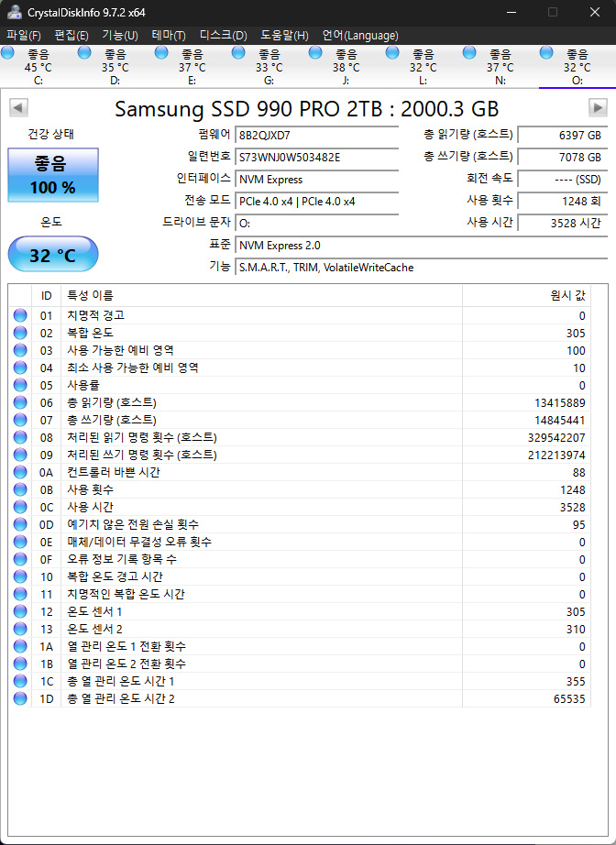The height and width of the screenshot is (845, 616).
Task: Click status icon for row 12 온도 센서 1
Action: [x=20, y=611]
